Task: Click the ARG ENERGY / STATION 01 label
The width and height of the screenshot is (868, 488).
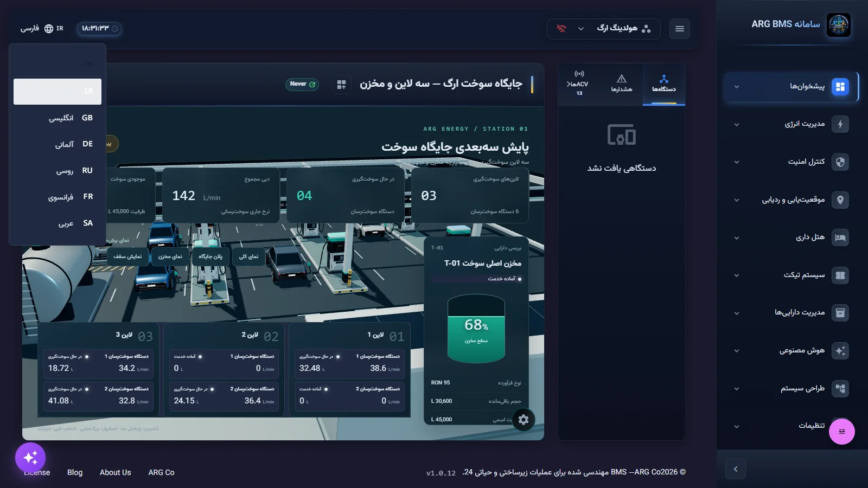Action: coord(476,129)
